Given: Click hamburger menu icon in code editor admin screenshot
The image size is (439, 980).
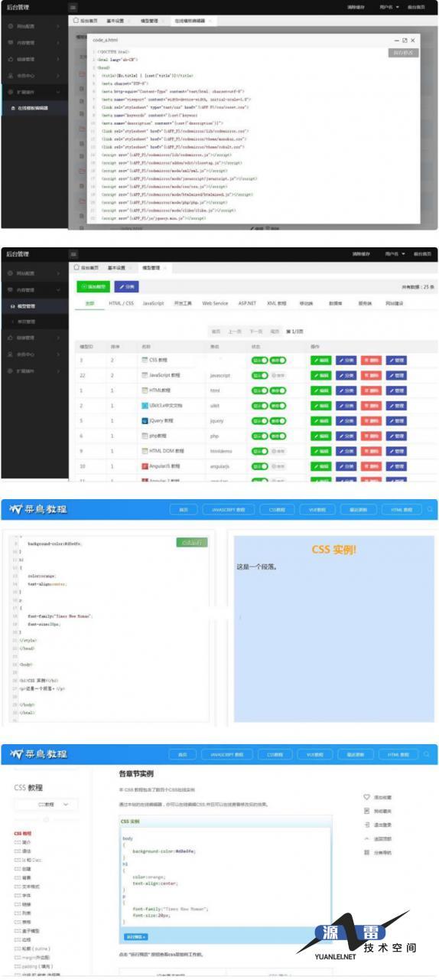Looking at the screenshot, I should coord(74,7).
